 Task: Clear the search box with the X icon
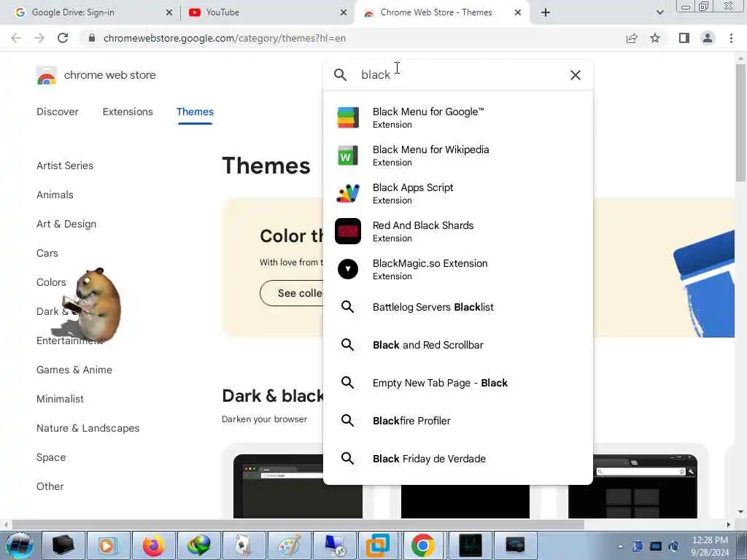tap(575, 75)
